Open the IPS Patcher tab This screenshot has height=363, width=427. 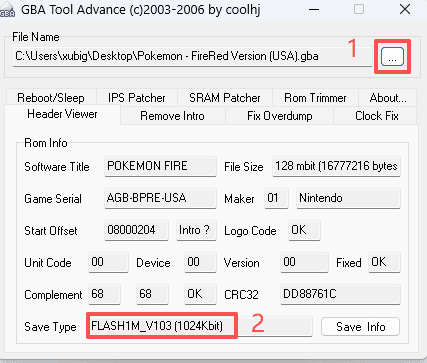[x=137, y=98]
